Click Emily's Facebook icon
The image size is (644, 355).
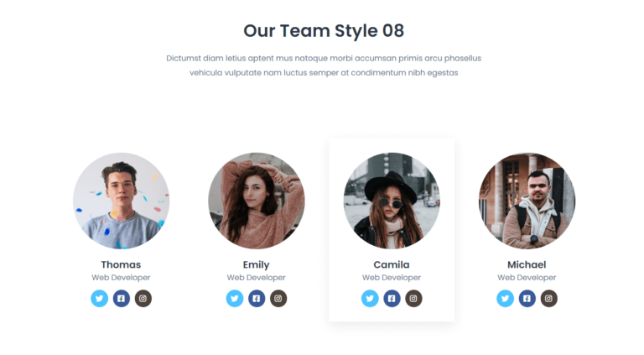(x=257, y=298)
